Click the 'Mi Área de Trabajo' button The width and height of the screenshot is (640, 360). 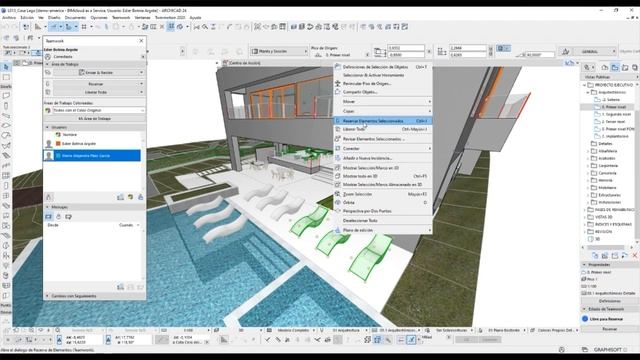tap(94, 118)
